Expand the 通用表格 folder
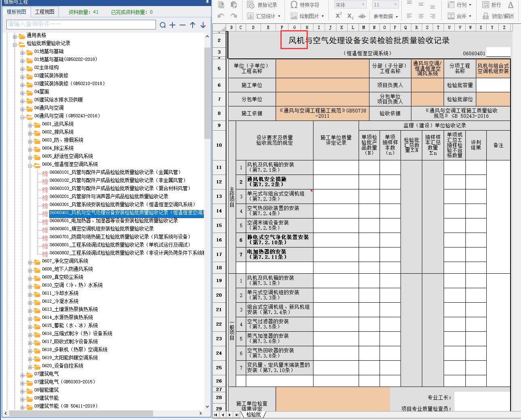Screen dimensions: 521x420 point(15,36)
